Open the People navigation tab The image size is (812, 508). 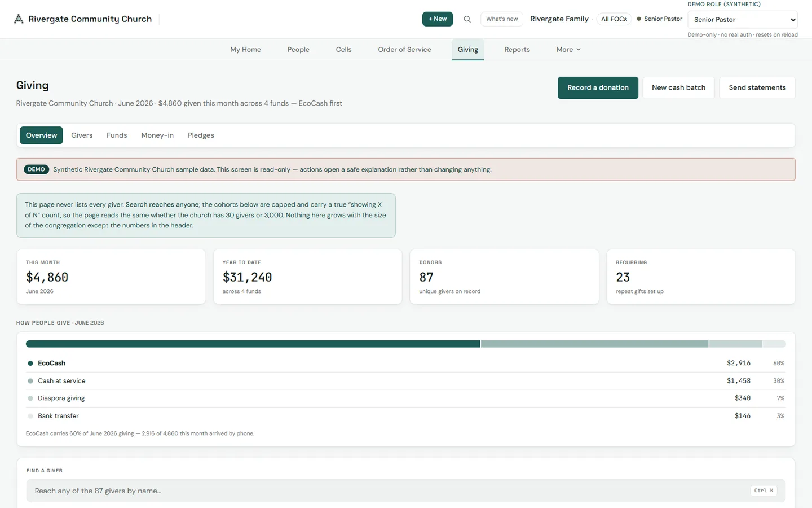point(298,50)
